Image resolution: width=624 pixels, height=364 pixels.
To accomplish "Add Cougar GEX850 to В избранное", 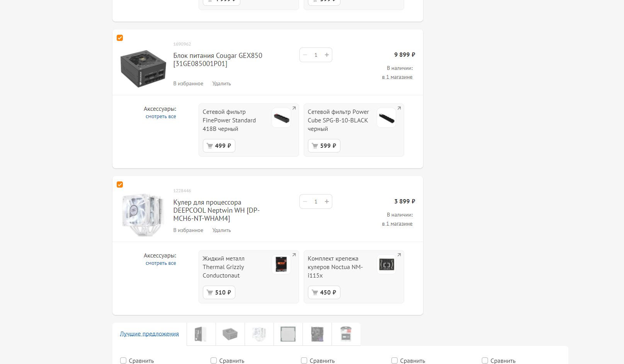I will [x=188, y=84].
